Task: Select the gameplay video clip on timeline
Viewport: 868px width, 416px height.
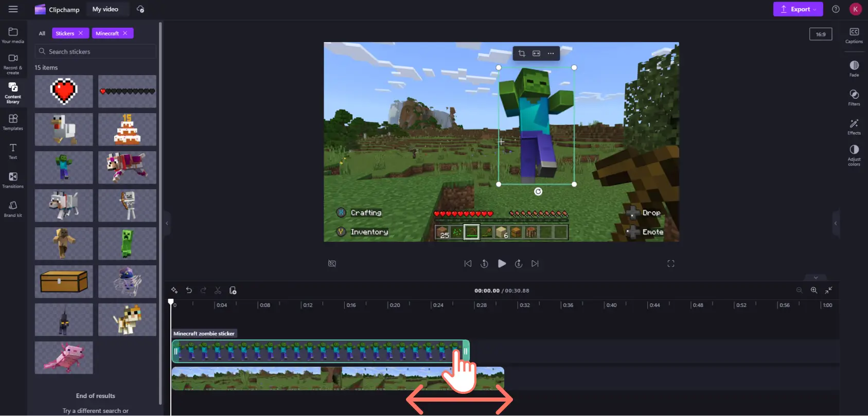Action: (338, 378)
